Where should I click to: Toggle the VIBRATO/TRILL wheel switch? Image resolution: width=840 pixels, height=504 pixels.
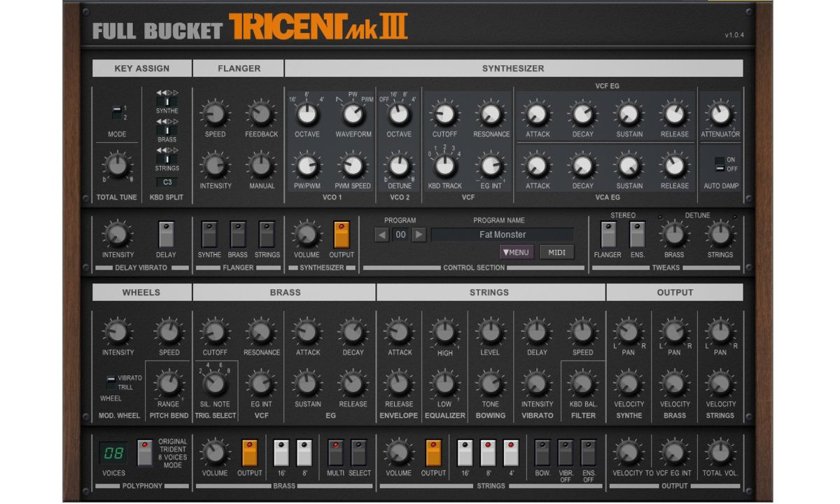click(111, 382)
